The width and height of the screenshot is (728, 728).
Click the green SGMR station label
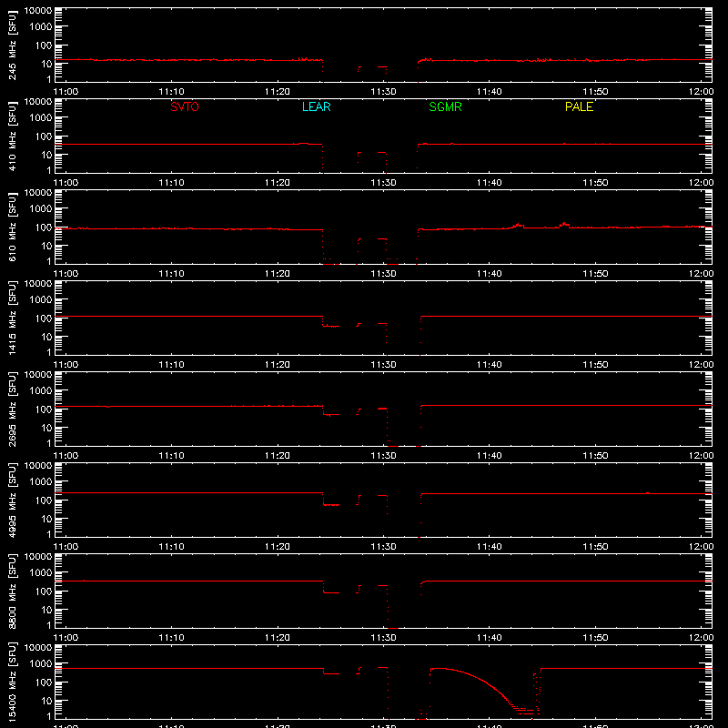point(445,106)
